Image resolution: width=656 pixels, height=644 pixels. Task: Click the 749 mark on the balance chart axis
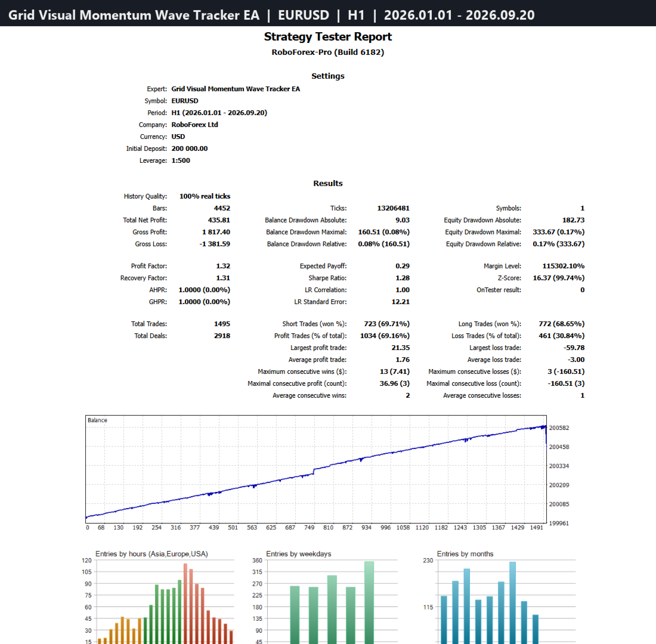[309, 527]
